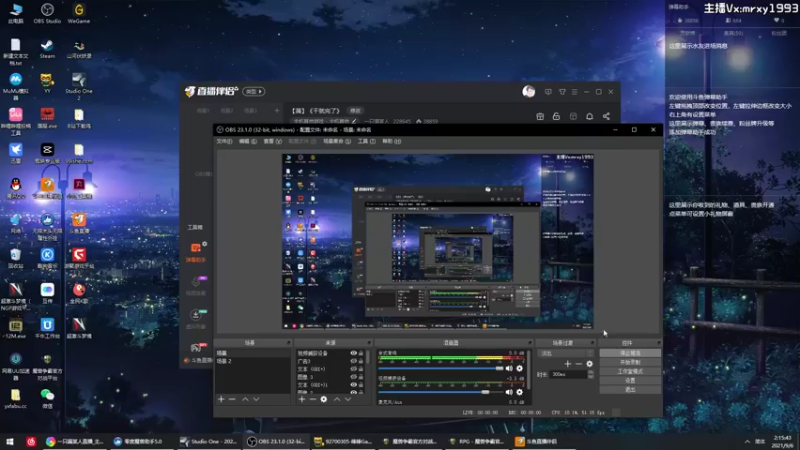Open the third OBS menu (View)
The height and width of the screenshot is (450, 800).
[272, 141]
